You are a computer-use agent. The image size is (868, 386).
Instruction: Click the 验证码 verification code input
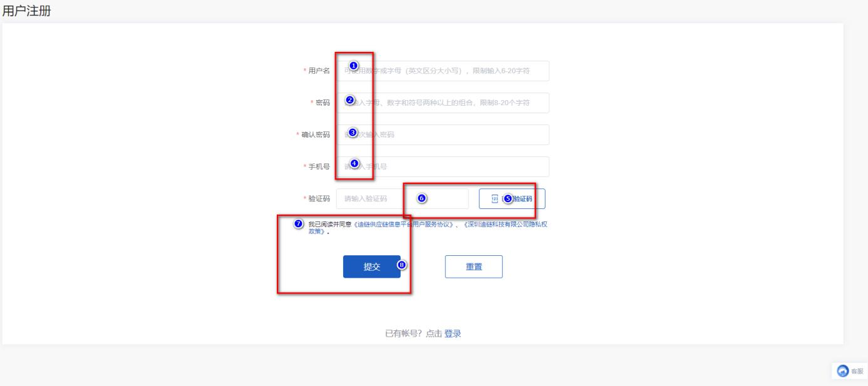pyautogui.click(x=402, y=198)
